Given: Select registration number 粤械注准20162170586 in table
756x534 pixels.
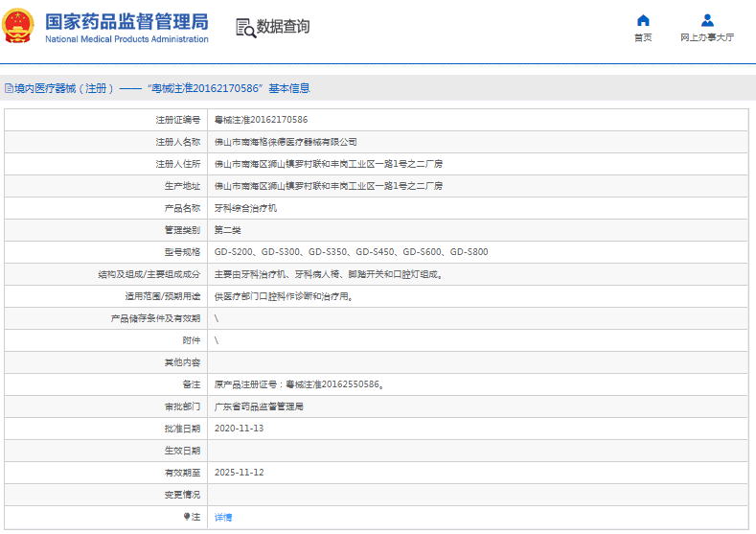Looking at the screenshot, I should click(x=261, y=120).
